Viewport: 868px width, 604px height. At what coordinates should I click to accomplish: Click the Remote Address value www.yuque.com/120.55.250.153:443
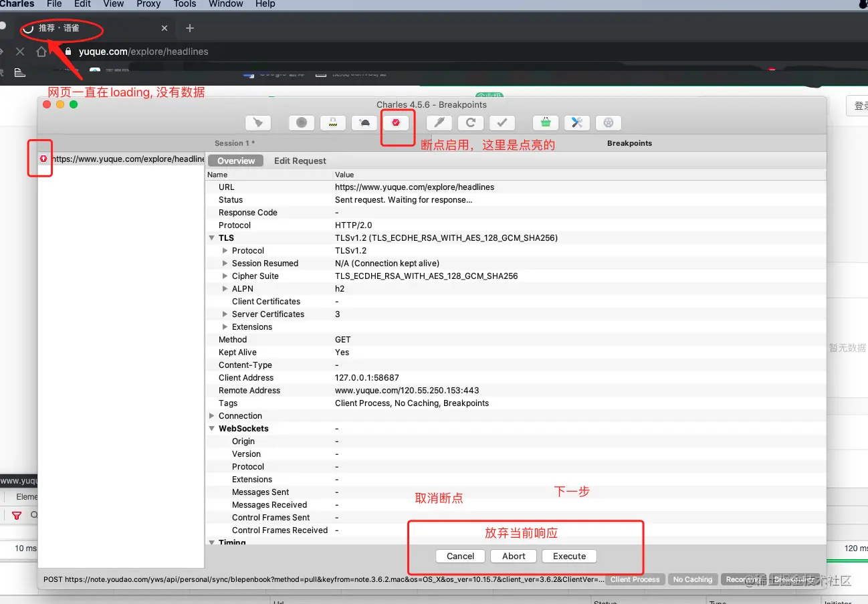pyautogui.click(x=407, y=391)
